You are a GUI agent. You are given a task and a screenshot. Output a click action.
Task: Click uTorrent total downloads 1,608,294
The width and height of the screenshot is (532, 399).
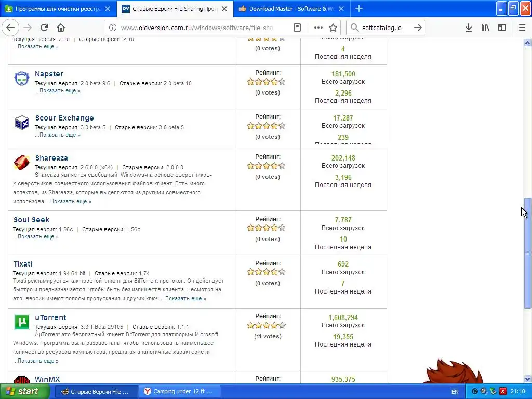pos(343,317)
